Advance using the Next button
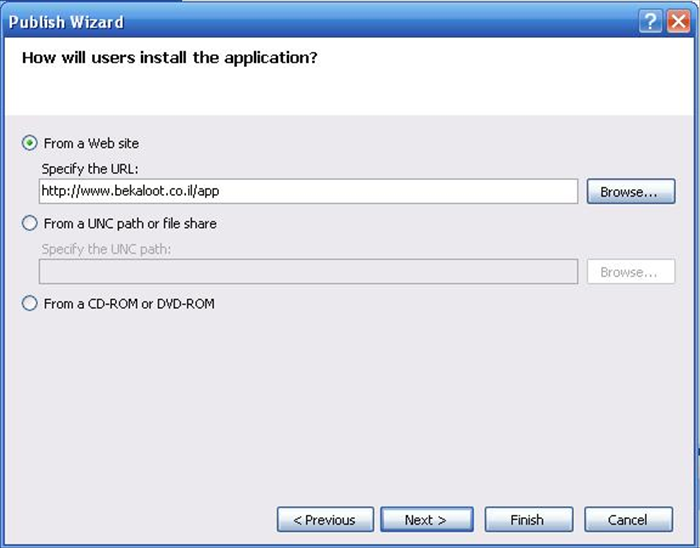The image size is (700, 548). (x=427, y=519)
